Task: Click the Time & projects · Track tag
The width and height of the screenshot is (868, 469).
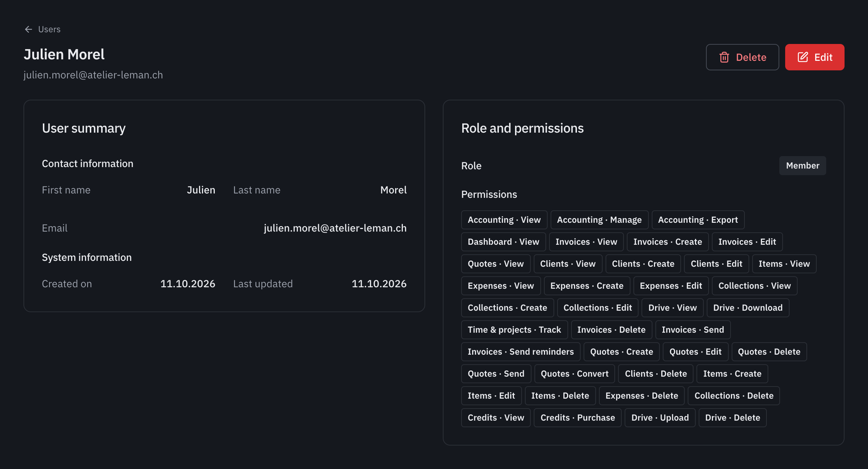Action: (x=514, y=330)
